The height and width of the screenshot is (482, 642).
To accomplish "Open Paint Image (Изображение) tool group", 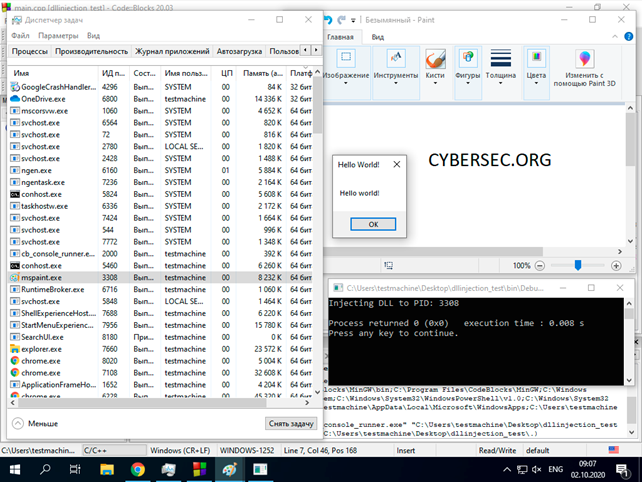I will (x=346, y=68).
